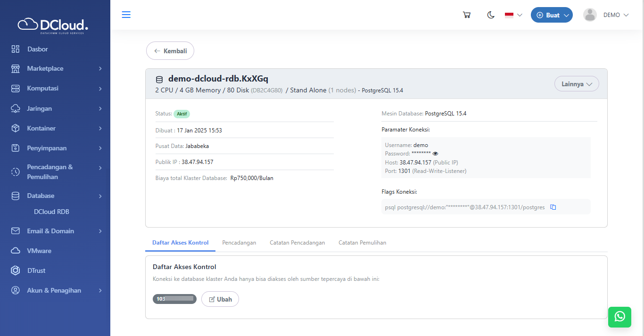
Task: Open the WhatsApp chat icon
Action: pos(619,317)
